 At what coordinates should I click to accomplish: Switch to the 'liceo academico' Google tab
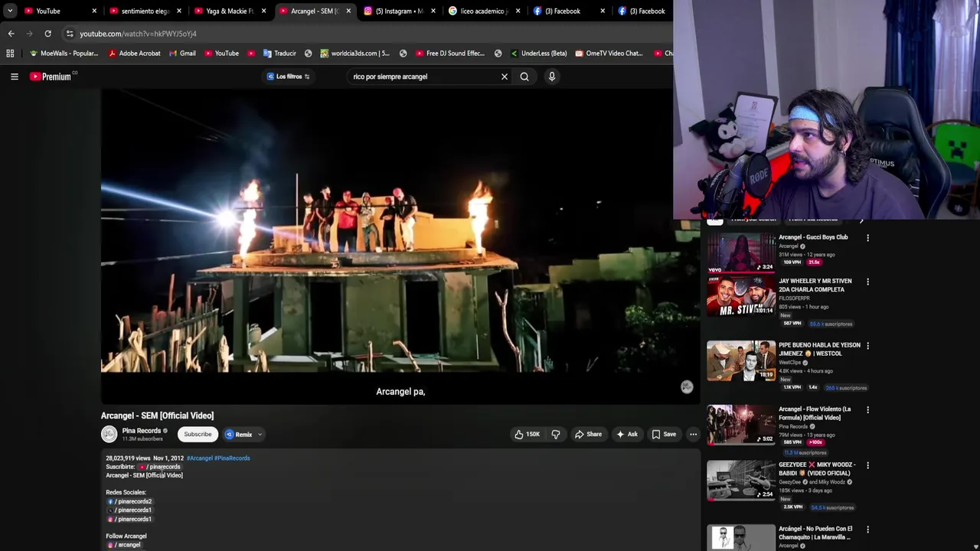484,11
